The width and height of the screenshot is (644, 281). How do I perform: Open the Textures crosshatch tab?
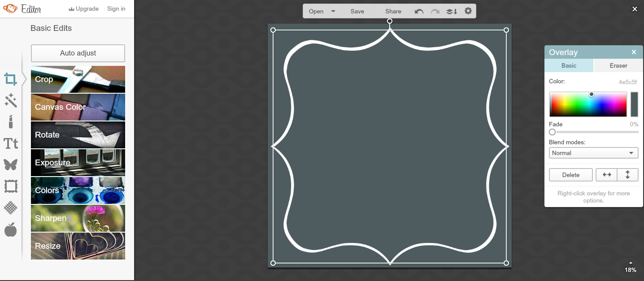11,208
